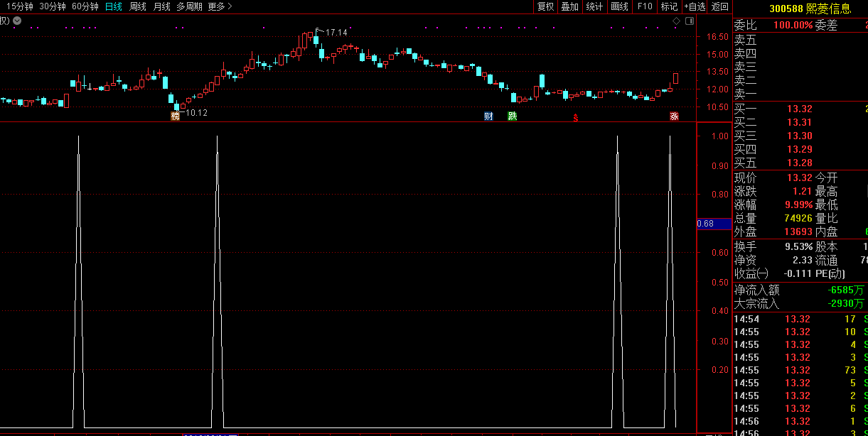The width and height of the screenshot is (868, 436).
Task: Click the 300588 熙菱信息 stock title
Action: [x=810, y=9]
